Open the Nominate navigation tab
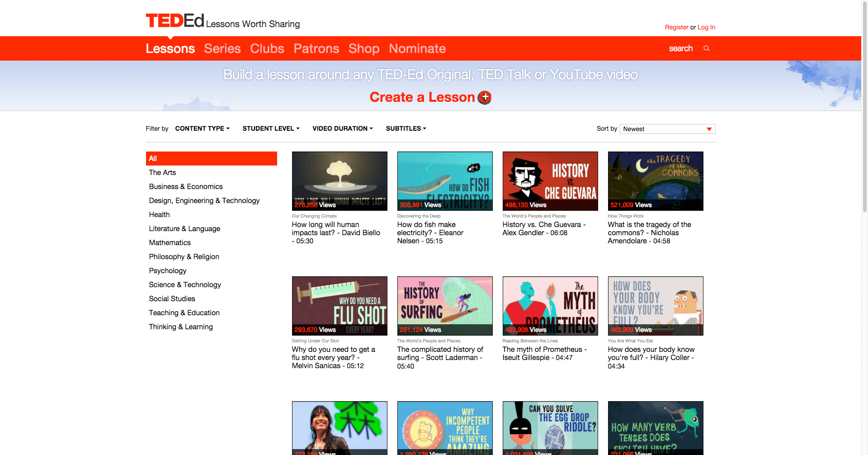The height and width of the screenshot is (455, 868). pyautogui.click(x=417, y=48)
